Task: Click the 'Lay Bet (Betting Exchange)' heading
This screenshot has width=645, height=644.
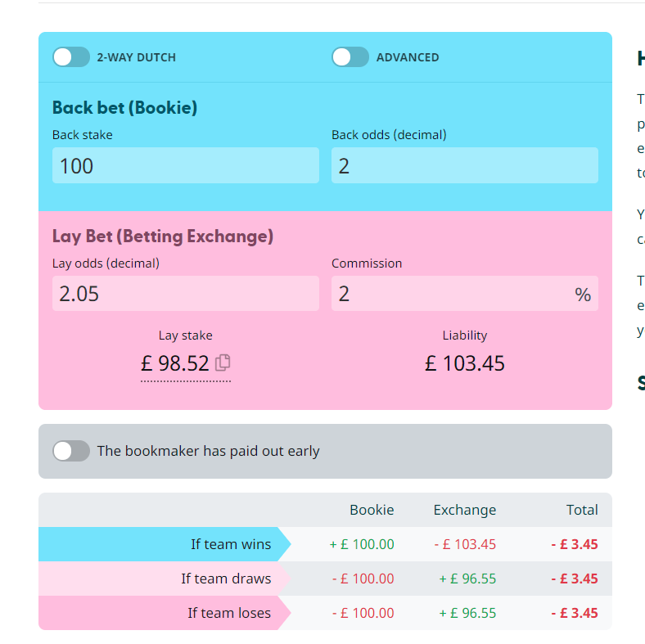Action: point(163,236)
